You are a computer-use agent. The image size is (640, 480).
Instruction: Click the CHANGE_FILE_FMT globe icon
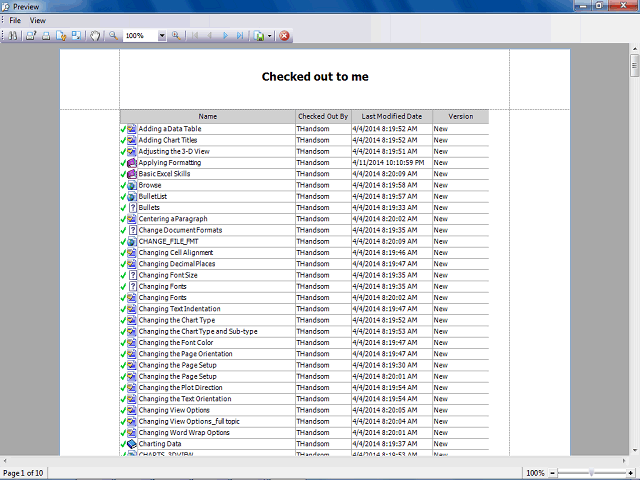point(131,242)
